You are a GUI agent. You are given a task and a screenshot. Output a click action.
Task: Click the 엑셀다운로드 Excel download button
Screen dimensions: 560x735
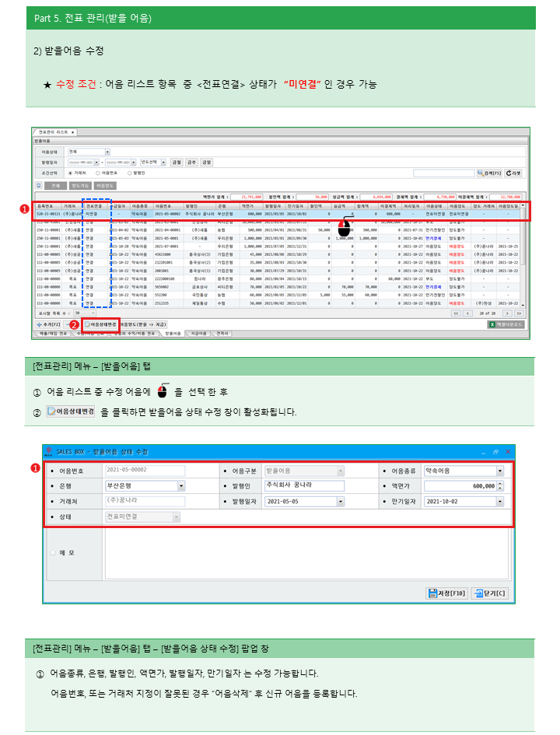tap(506, 324)
